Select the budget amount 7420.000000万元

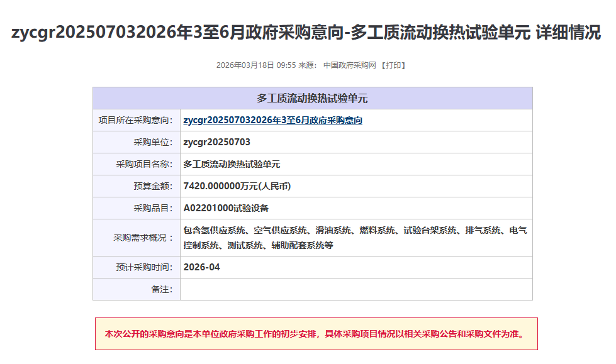pos(237,186)
